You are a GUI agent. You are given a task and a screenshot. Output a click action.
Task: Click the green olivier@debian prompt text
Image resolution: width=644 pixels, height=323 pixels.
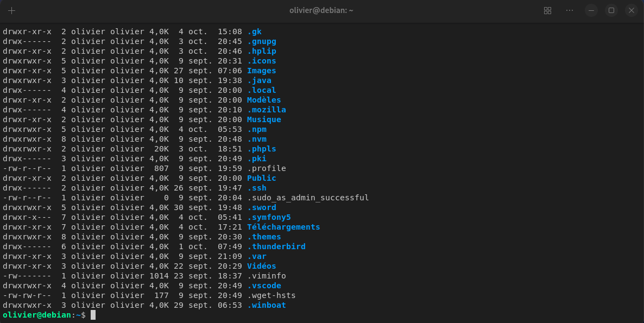click(x=37, y=315)
